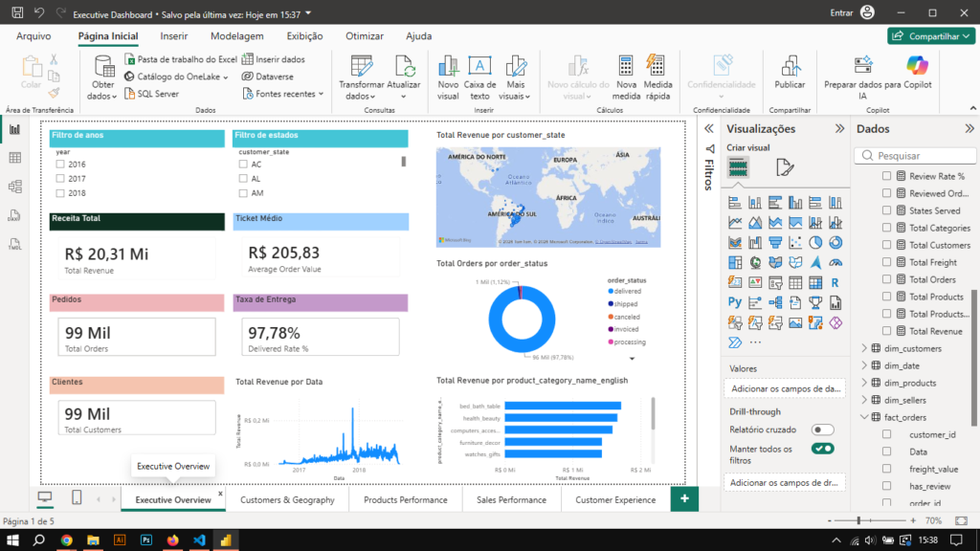
Task: Open Catálogo do OneLake dropdown
Action: [176, 77]
